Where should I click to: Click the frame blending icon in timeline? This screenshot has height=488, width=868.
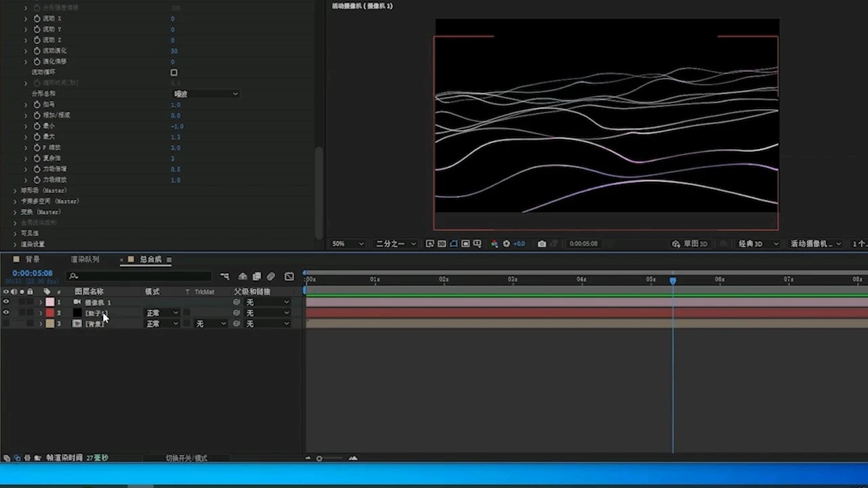click(x=257, y=277)
